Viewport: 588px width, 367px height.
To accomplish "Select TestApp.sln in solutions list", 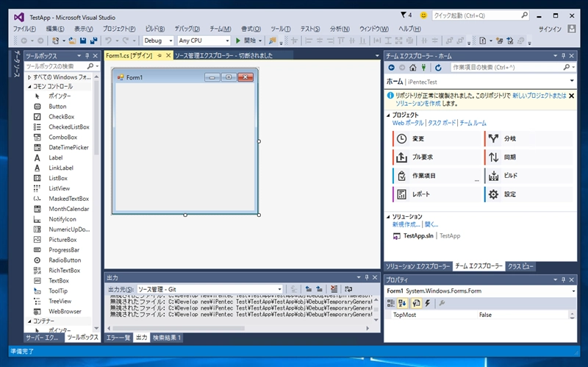I will [418, 236].
